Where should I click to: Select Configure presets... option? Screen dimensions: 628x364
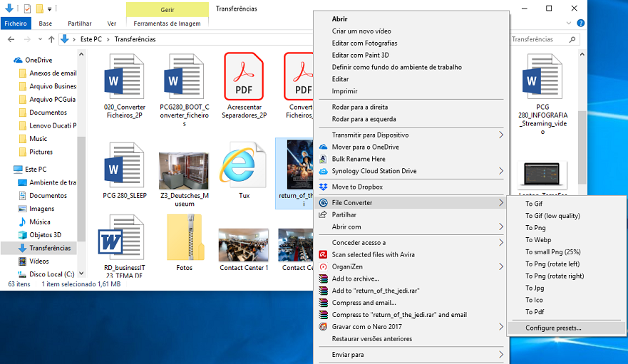tap(553, 328)
